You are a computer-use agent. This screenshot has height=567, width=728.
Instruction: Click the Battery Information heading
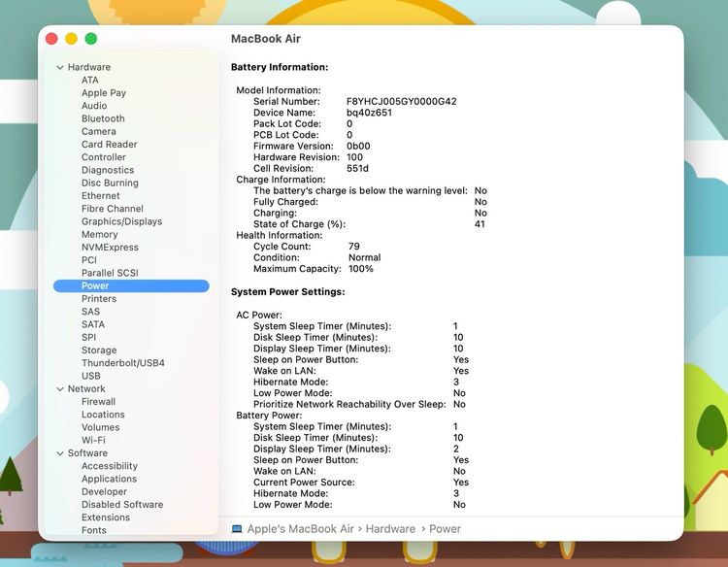click(280, 67)
